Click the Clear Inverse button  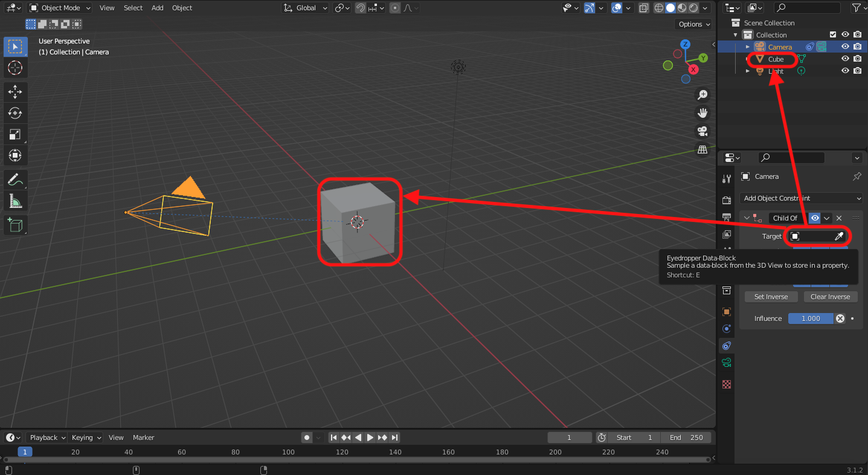[830, 297]
